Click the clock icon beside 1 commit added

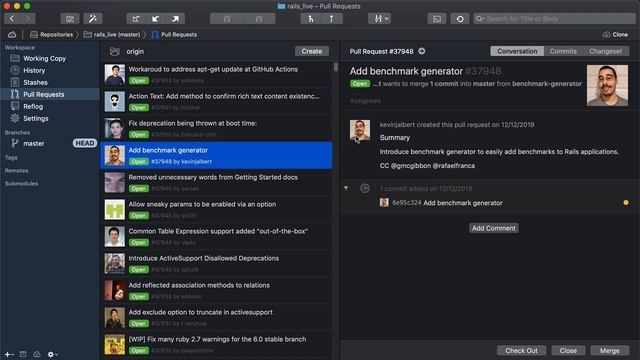pos(365,188)
